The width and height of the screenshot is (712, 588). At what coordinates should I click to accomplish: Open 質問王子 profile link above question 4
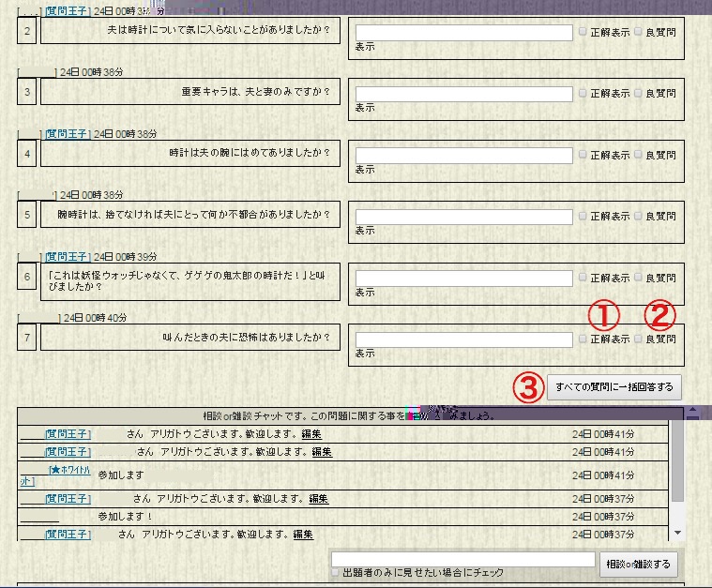pyautogui.click(x=67, y=134)
